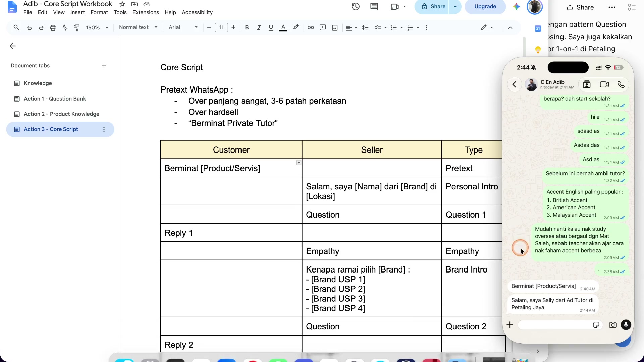Decrease the font size
Screen dimensions: 644x362
(x=209, y=28)
